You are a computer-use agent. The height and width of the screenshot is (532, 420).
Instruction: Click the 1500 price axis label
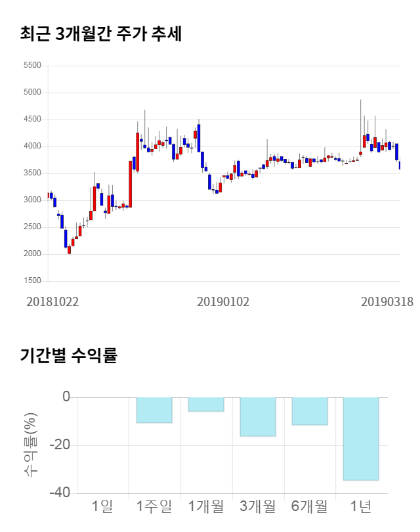point(31,281)
